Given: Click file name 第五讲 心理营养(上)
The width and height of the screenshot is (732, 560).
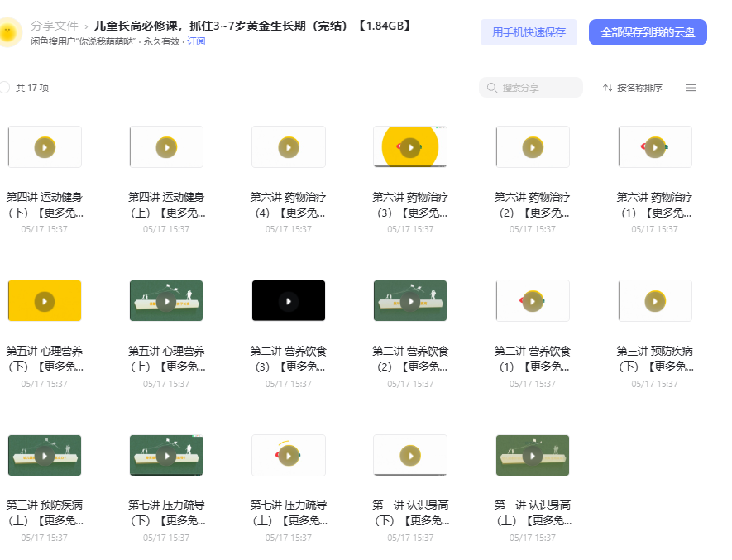Looking at the screenshot, I should (166, 359).
